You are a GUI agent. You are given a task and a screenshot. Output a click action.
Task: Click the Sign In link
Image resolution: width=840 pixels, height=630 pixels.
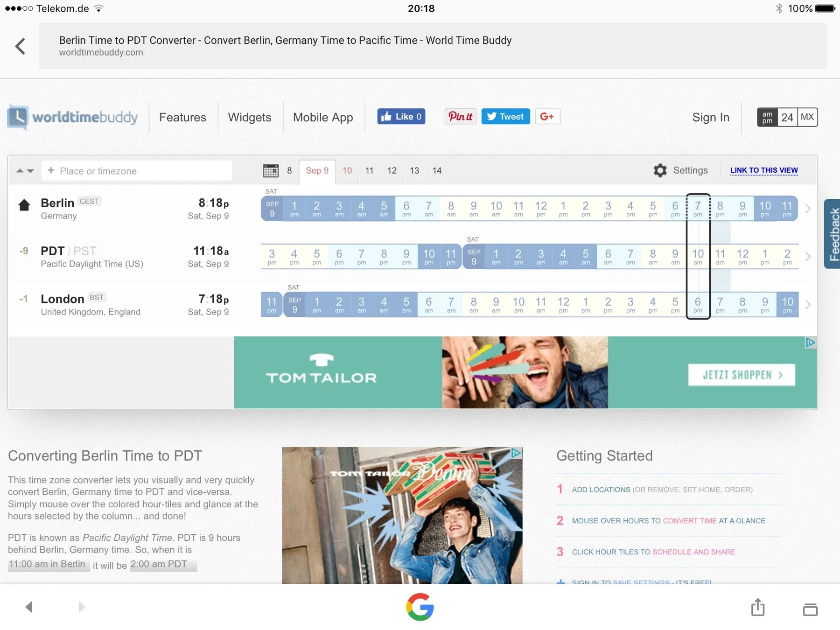pyautogui.click(x=710, y=117)
